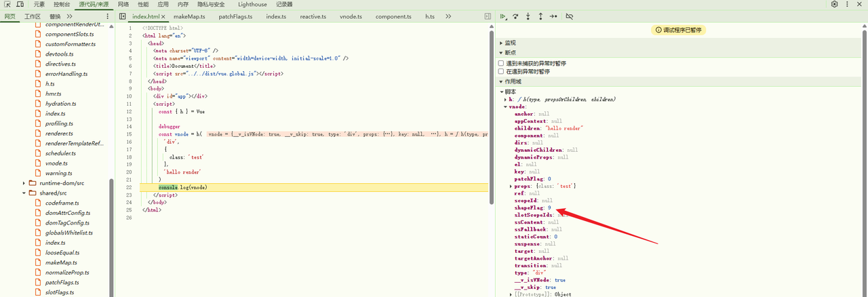Collapse shared/src folder
The height and width of the screenshot is (297, 868).
pos(24,193)
